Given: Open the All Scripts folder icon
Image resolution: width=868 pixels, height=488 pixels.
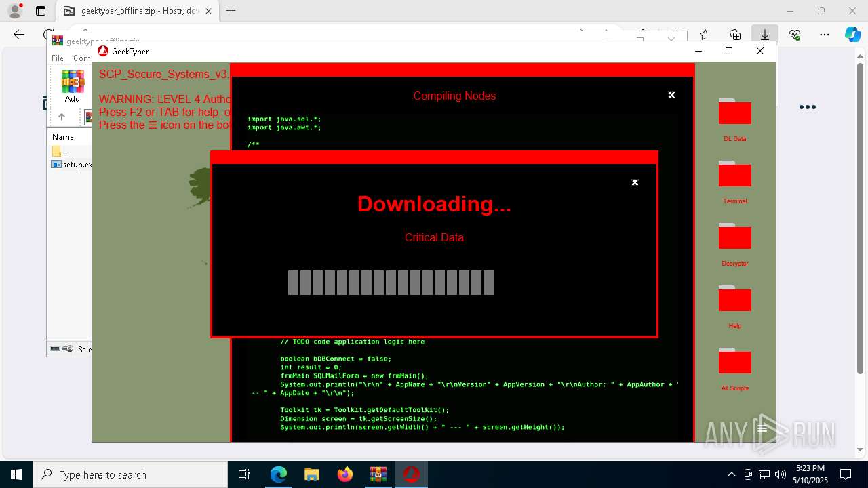Looking at the screenshot, I should point(734,361).
